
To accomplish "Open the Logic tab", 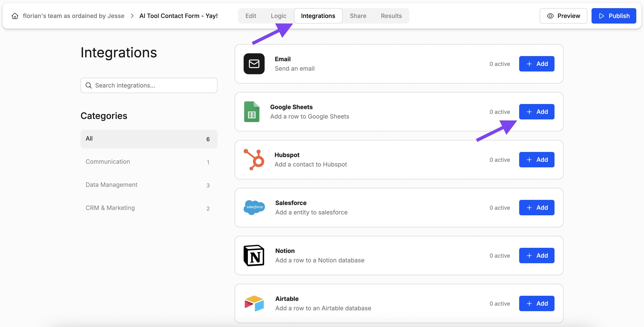I will tap(278, 16).
